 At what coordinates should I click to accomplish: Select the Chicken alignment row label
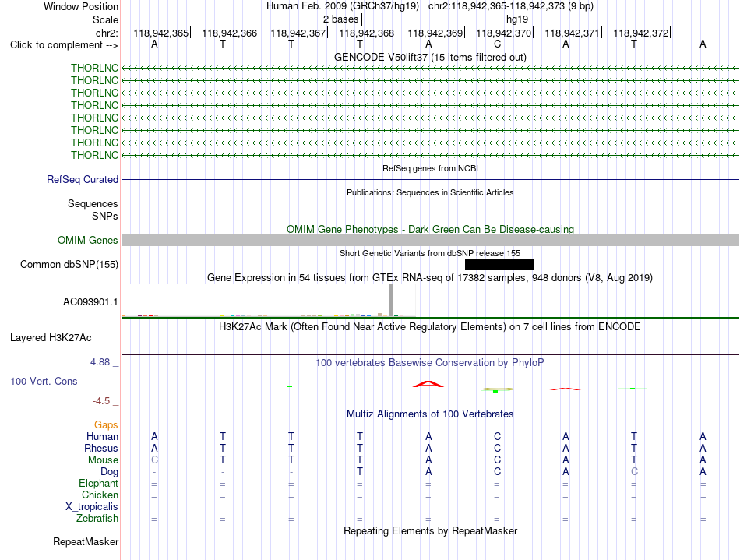[100, 495]
